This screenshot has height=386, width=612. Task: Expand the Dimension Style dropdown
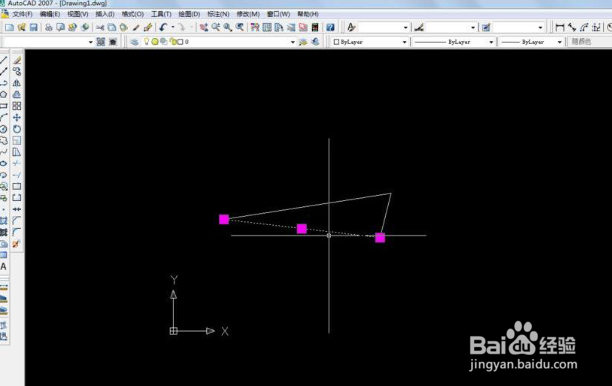(473, 27)
